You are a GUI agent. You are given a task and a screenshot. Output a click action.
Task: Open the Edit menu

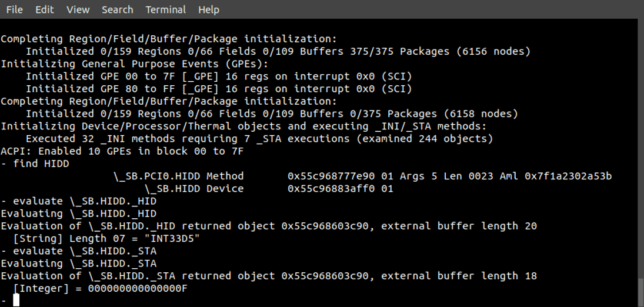tap(44, 9)
